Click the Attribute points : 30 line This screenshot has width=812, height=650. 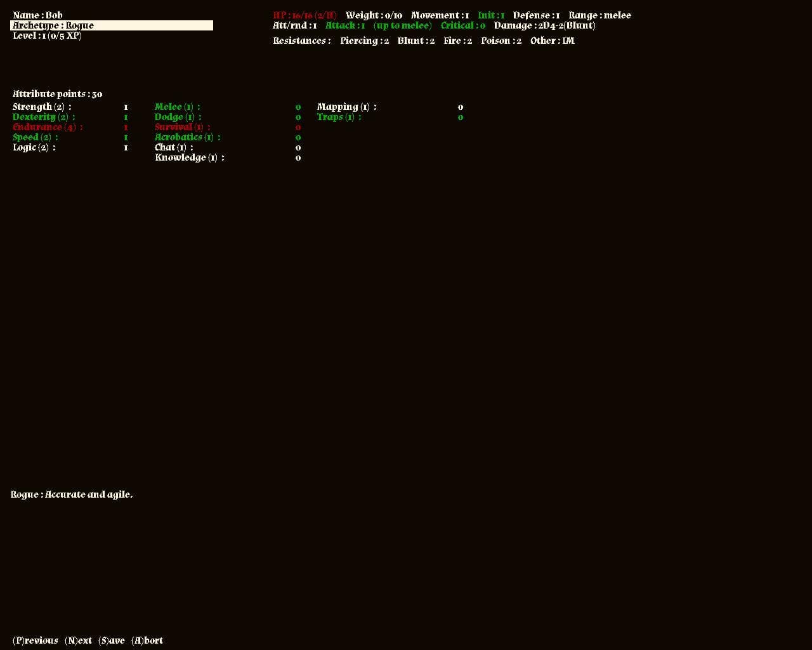click(x=57, y=94)
